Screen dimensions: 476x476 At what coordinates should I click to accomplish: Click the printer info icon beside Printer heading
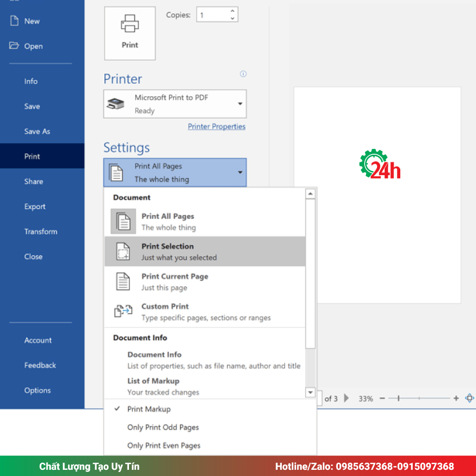coord(243,74)
